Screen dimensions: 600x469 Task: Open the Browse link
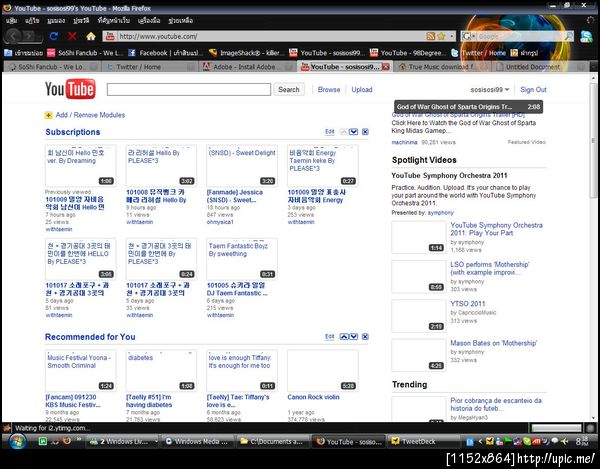(329, 90)
